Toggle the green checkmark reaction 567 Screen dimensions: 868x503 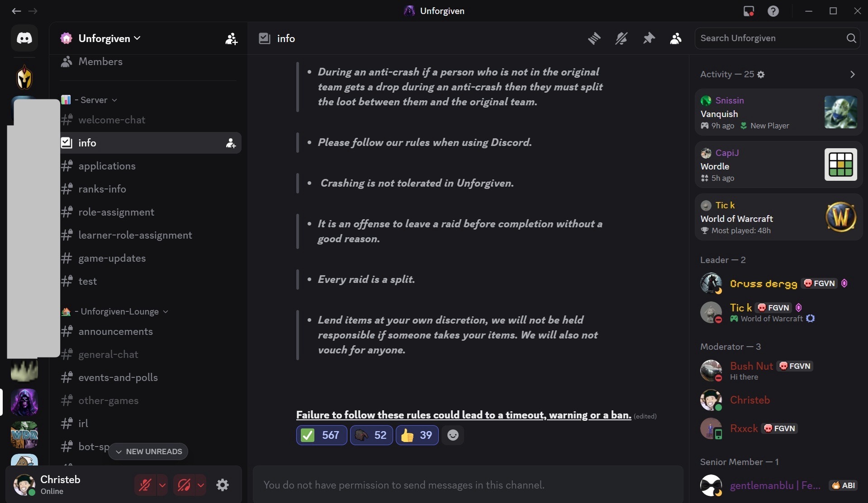322,435
